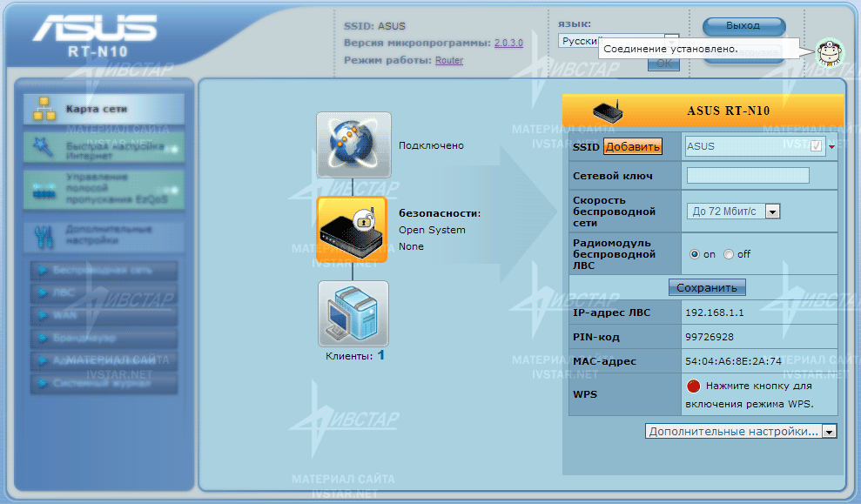Click the clients computer icon
861x504 pixels.
coord(353,313)
